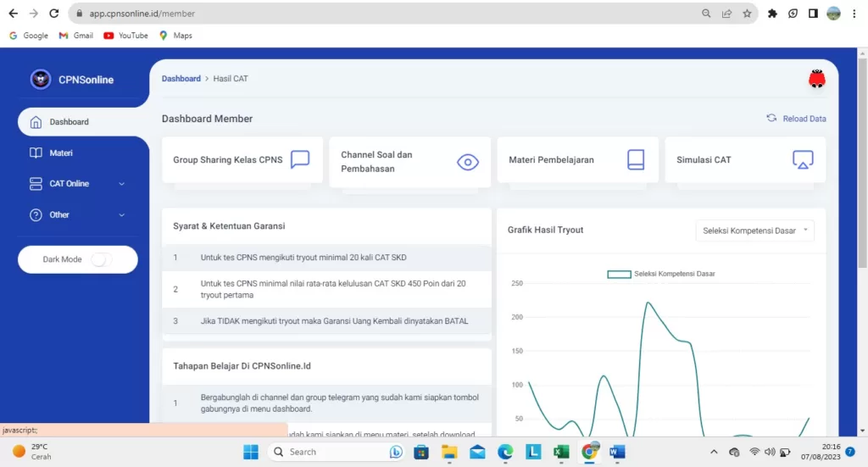
Task: Click the chat icon on Group Sharing card
Action: [300, 159]
